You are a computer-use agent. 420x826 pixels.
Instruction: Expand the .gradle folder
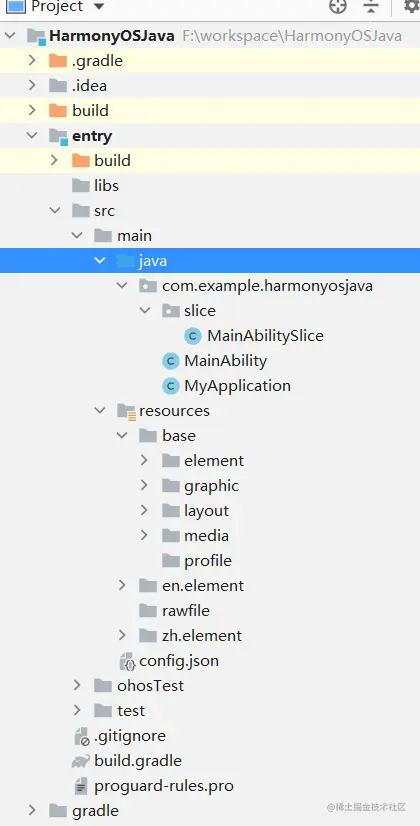pos(32,61)
